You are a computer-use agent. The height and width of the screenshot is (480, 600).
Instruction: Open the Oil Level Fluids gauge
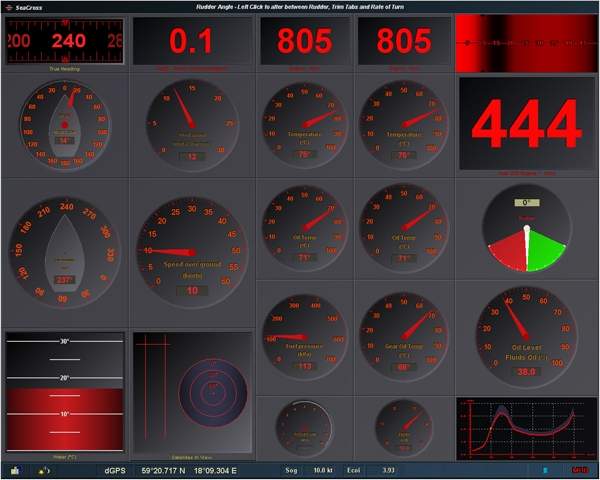tap(525, 334)
